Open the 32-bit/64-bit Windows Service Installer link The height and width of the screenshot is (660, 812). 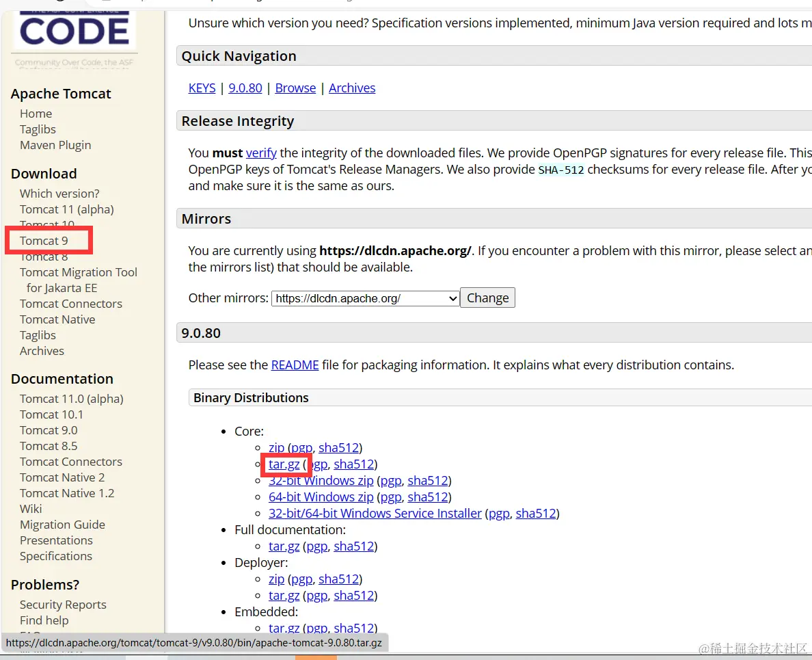tap(375, 513)
